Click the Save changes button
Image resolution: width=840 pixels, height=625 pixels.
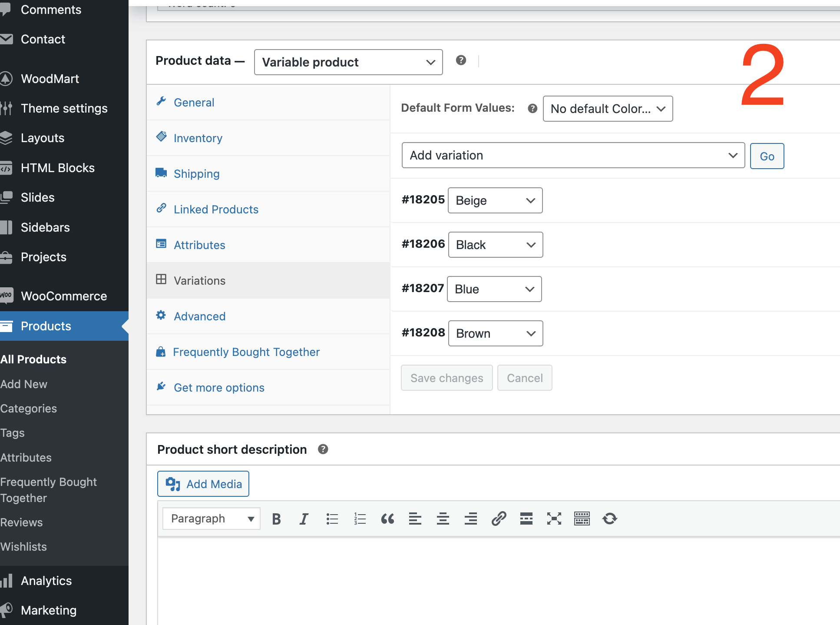click(x=446, y=378)
